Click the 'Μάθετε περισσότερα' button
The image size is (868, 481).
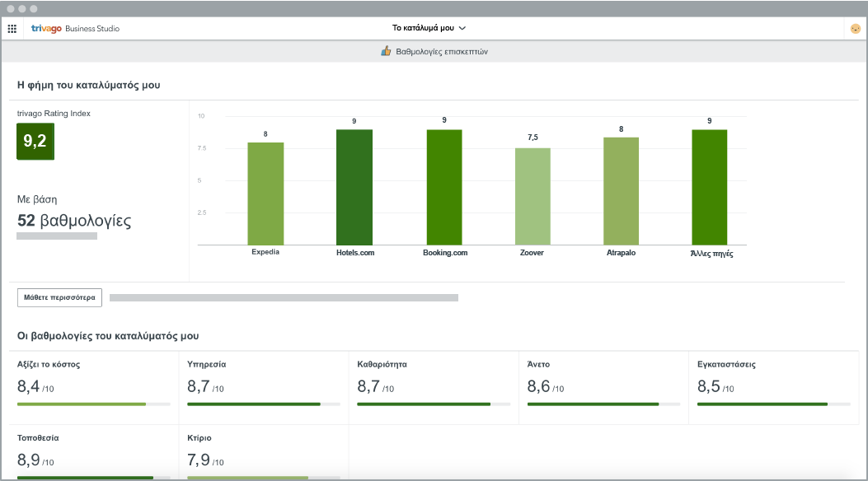coord(60,297)
